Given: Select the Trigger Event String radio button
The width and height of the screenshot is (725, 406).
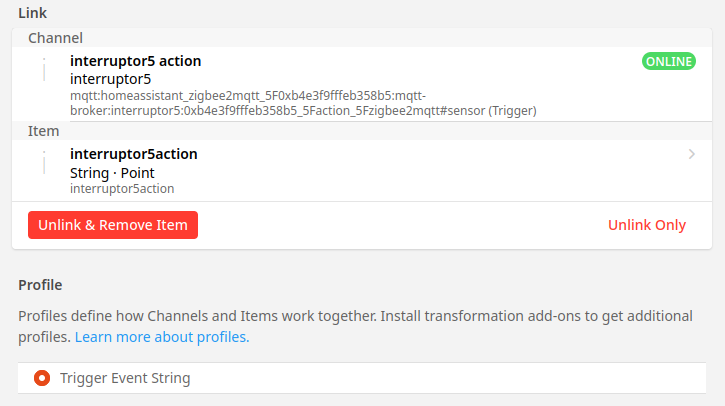Looking at the screenshot, I should (42, 378).
